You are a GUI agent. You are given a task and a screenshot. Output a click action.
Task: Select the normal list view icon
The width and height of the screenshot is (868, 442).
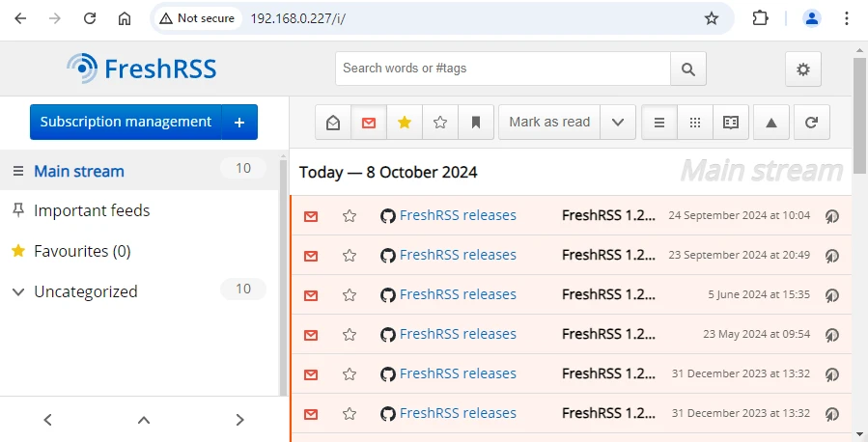point(659,123)
